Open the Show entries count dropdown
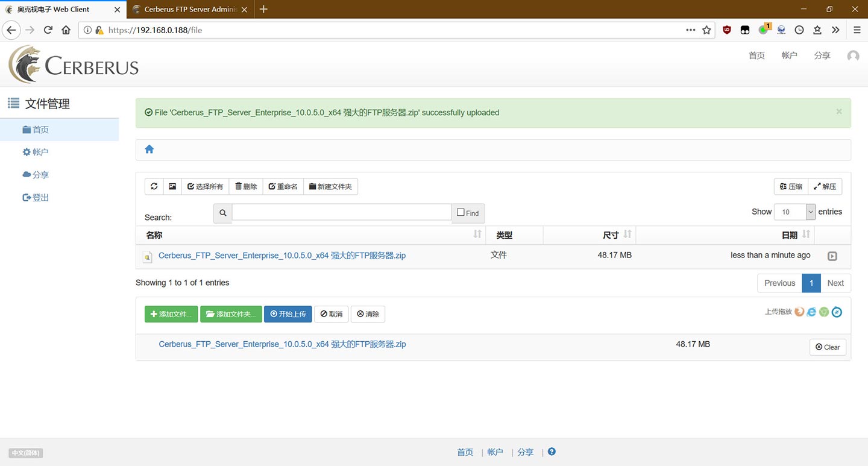Image resolution: width=868 pixels, height=466 pixels. [795, 212]
